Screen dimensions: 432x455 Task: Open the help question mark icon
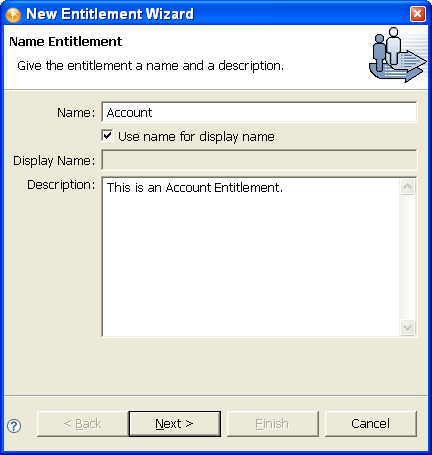pos(14,426)
